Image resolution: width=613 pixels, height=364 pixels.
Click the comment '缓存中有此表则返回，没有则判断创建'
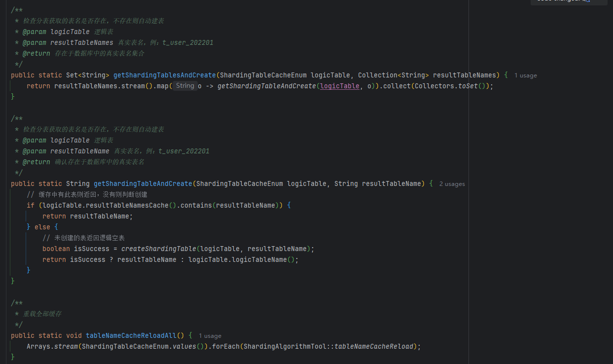pos(87,194)
